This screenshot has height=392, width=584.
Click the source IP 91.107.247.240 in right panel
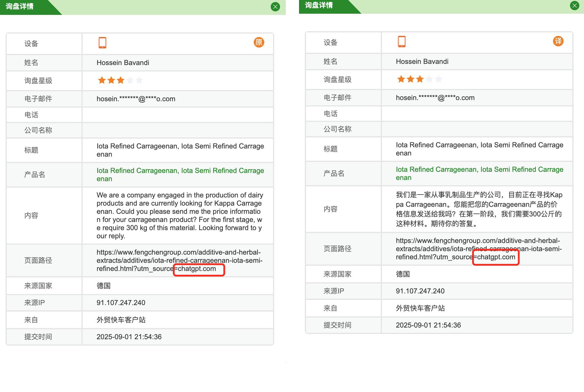(420, 291)
